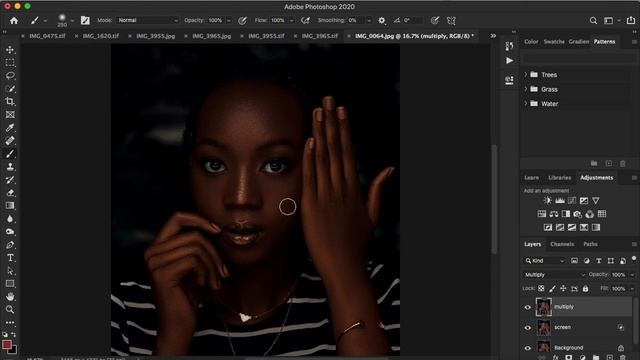Screen dimensions: 640x360
Task: Open the Smoothing value dropdown
Action: [369, 20]
